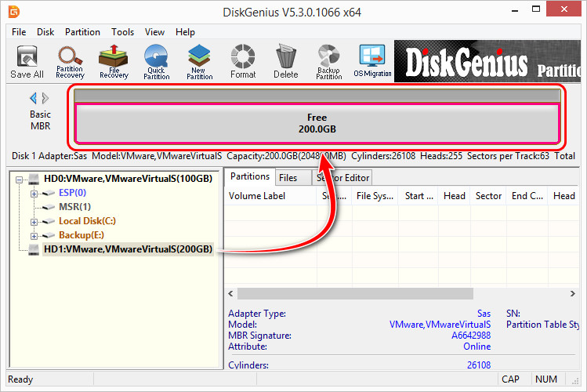Launch the File Recovery tool
This screenshot has width=587, height=392.
114,62
